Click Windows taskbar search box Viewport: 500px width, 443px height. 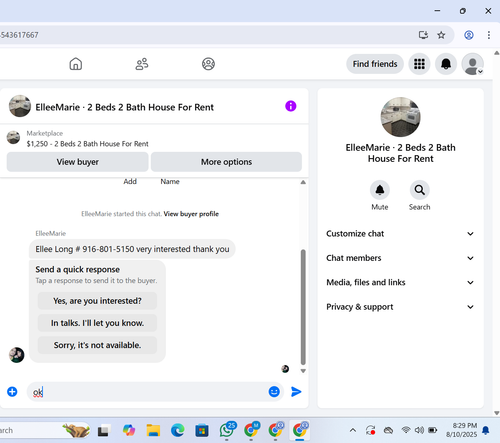(x=45, y=430)
